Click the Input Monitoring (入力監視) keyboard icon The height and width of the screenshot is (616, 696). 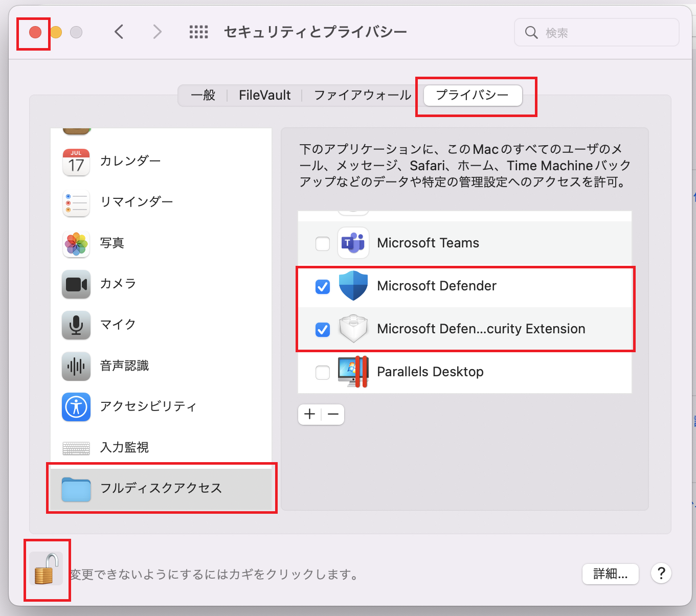pos(76,448)
